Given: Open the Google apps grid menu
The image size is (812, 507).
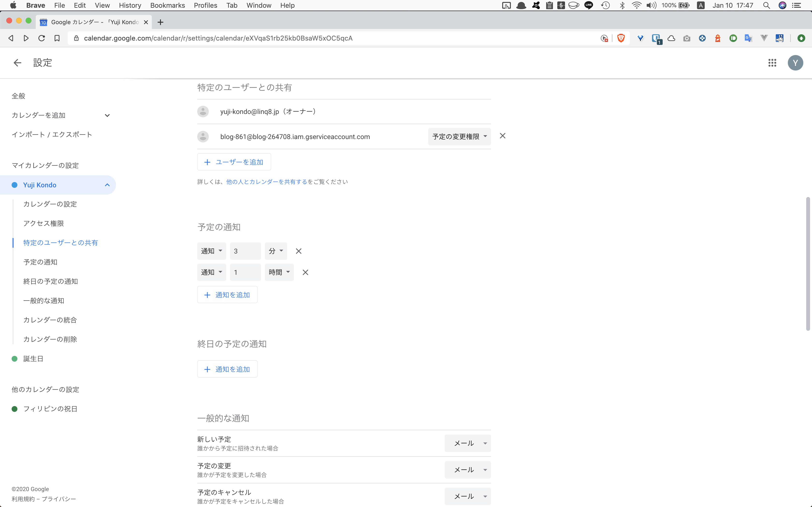Looking at the screenshot, I should [772, 63].
